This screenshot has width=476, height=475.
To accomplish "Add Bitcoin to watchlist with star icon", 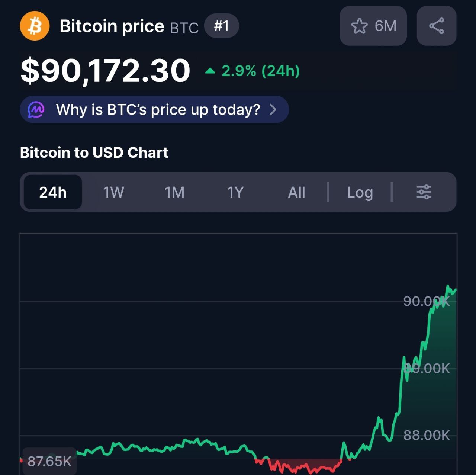I will (359, 26).
